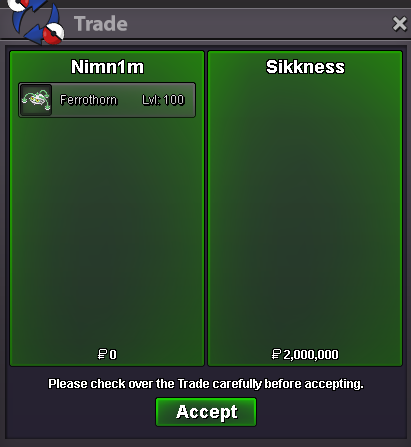Click the Trade arrows Pokéball icon
The width and height of the screenshot is (411, 447).
[36, 21]
